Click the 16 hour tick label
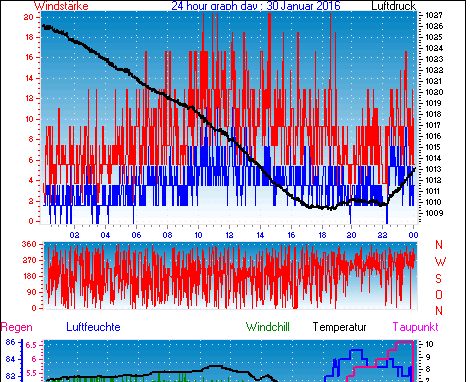 (291, 235)
